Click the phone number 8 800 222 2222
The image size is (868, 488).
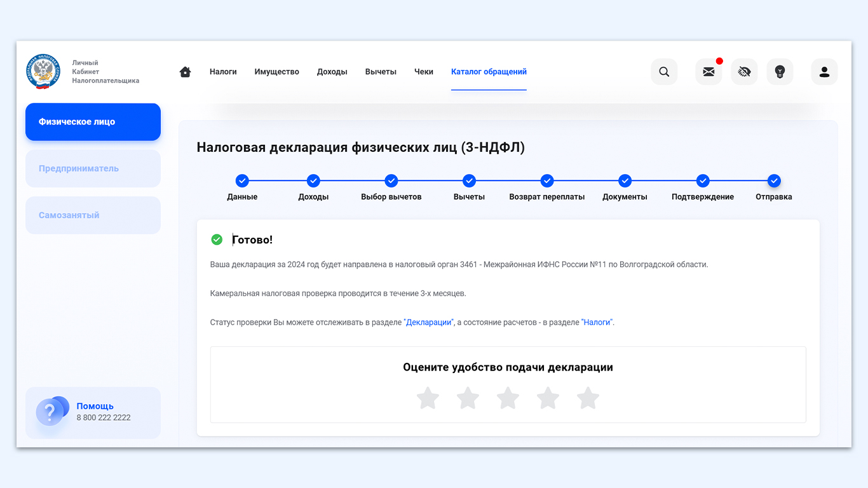tap(104, 417)
